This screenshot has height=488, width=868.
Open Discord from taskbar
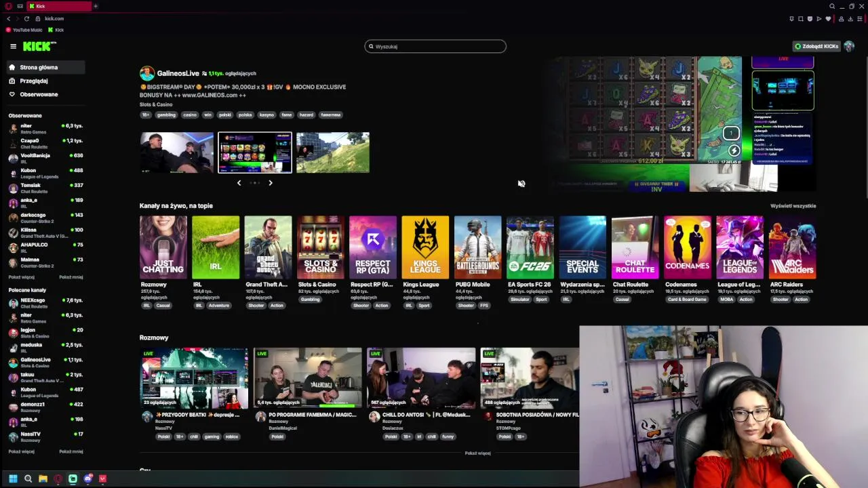pyautogui.click(x=87, y=479)
